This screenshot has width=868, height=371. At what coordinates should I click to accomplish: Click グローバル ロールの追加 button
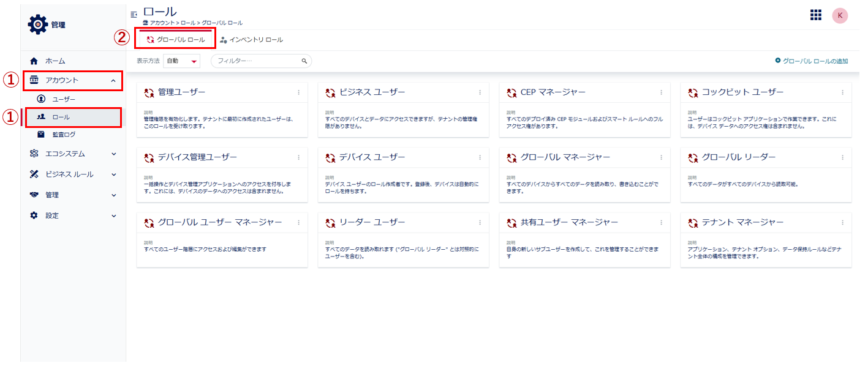(811, 61)
